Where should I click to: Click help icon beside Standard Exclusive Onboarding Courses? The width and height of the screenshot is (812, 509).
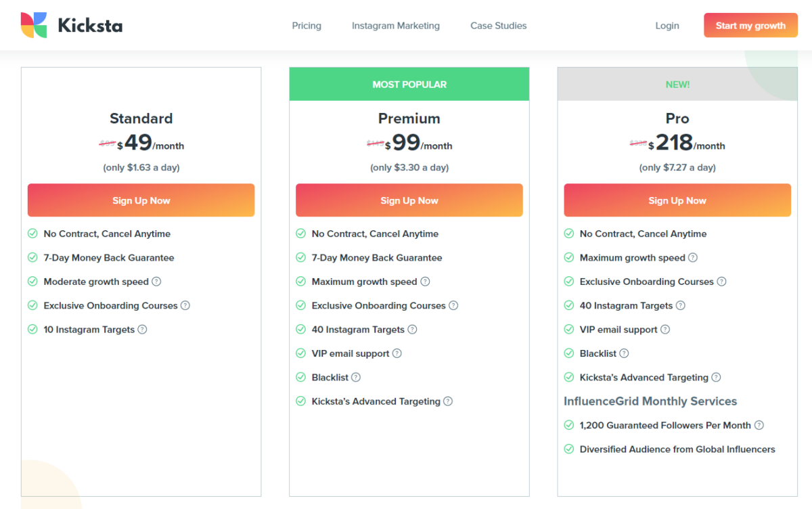click(x=185, y=305)
